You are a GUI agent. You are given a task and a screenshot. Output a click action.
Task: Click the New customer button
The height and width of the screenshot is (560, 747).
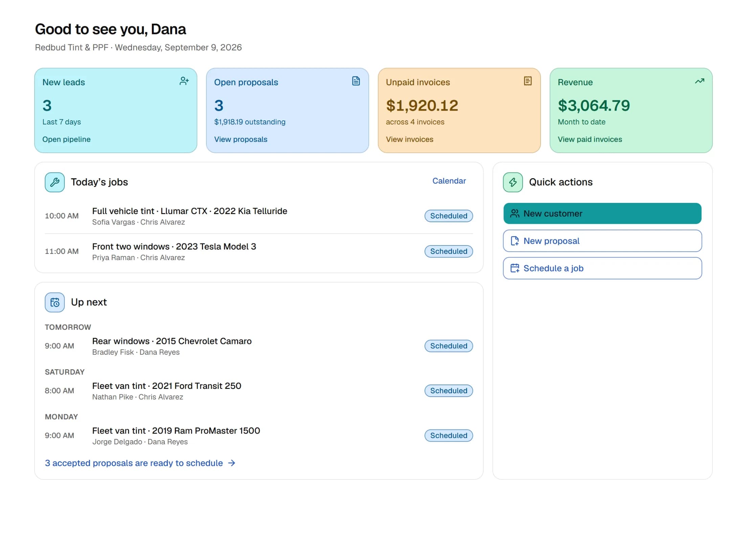602,213
